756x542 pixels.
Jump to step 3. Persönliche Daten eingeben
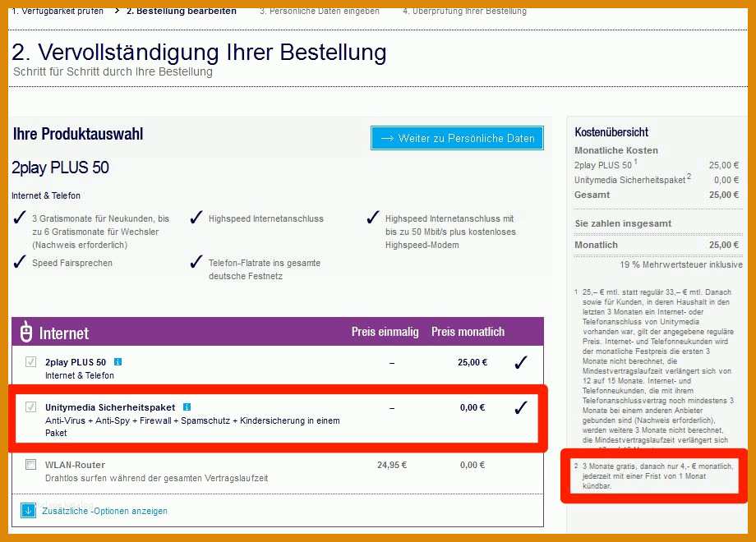tap(320, 11)
